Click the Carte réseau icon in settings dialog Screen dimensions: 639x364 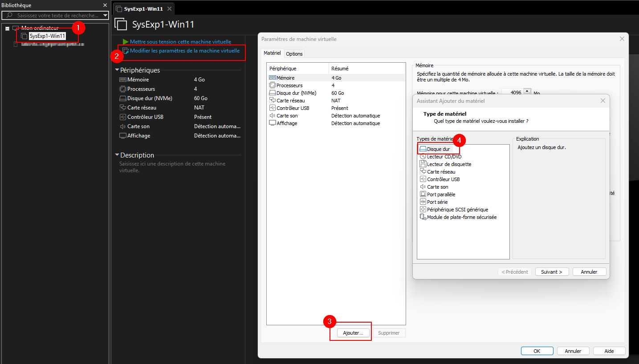pyautogui.click(x=273, y=101)
